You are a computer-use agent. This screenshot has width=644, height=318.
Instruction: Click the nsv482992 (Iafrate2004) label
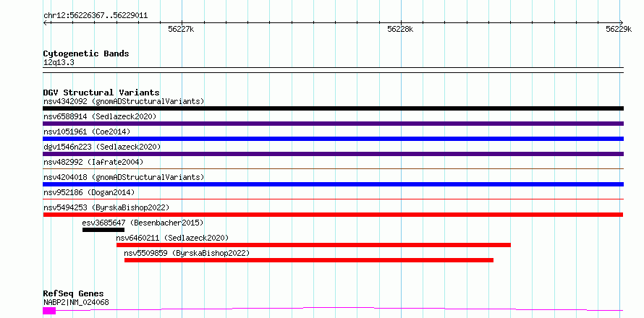point(93,162)
